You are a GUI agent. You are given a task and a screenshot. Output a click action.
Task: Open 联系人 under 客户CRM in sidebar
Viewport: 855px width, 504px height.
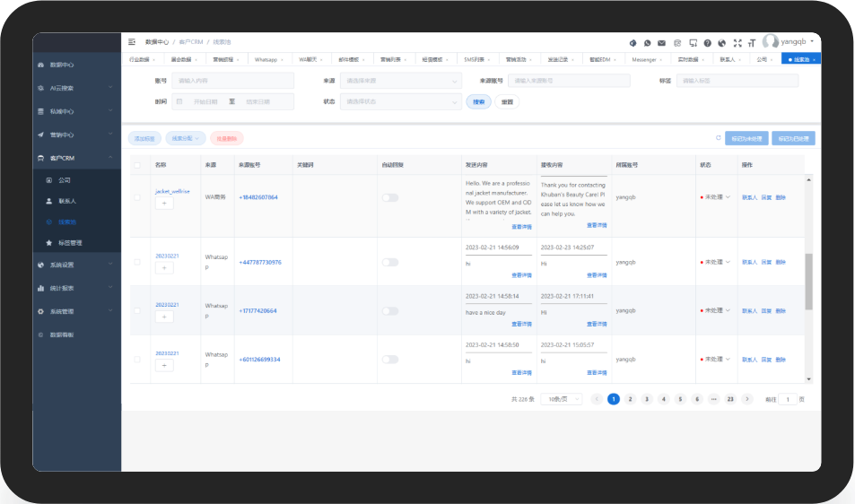point(66,200)
